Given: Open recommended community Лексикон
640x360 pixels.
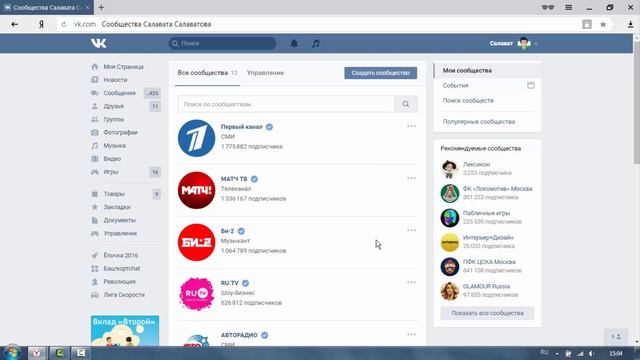Looking at the screenshot, I should pos(476,164).
